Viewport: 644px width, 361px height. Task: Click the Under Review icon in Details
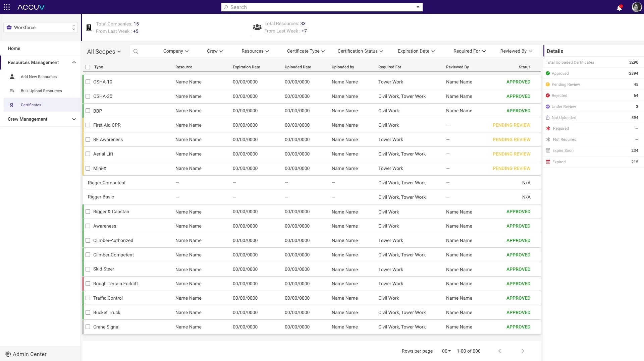[548, 107]
